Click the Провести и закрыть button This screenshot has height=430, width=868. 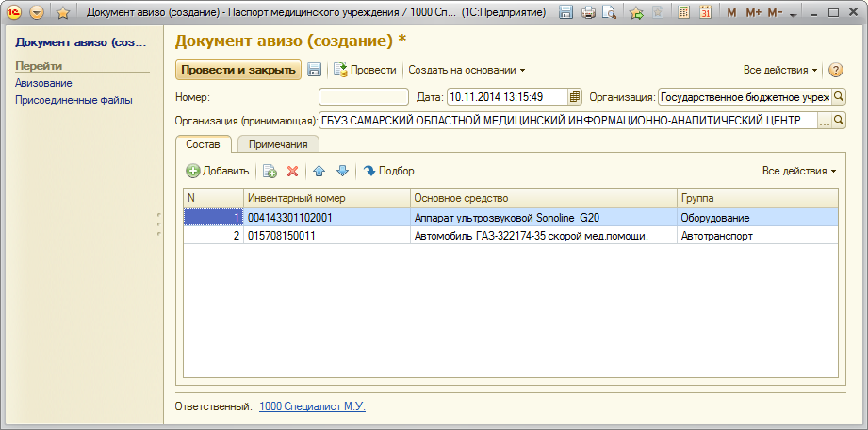tap(237, 70)
